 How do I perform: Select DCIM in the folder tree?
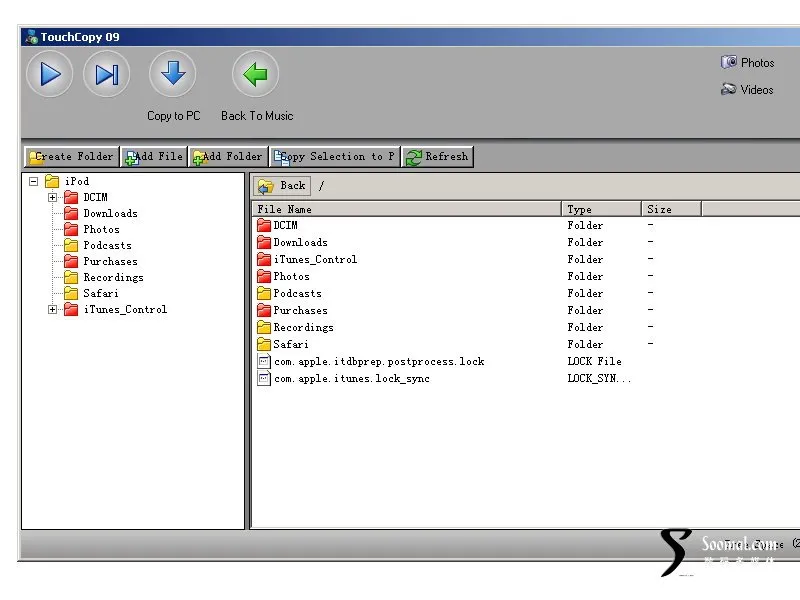(95, 197)
